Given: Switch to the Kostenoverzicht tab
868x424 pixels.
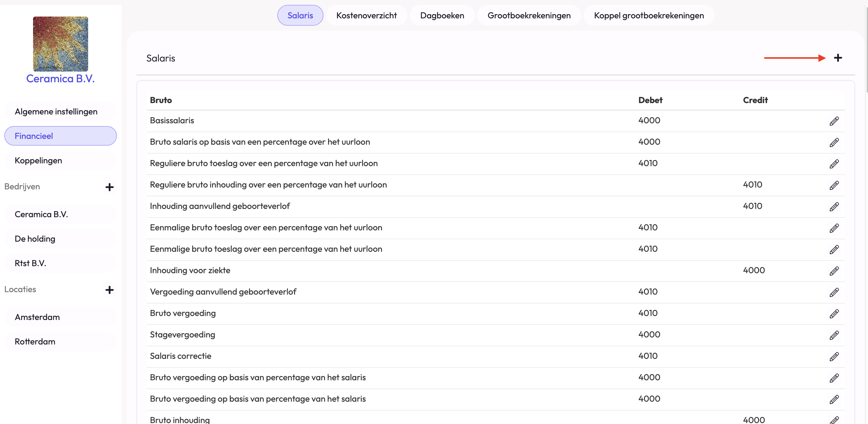Looking at the screenshot, I should [x=366, y=16].
